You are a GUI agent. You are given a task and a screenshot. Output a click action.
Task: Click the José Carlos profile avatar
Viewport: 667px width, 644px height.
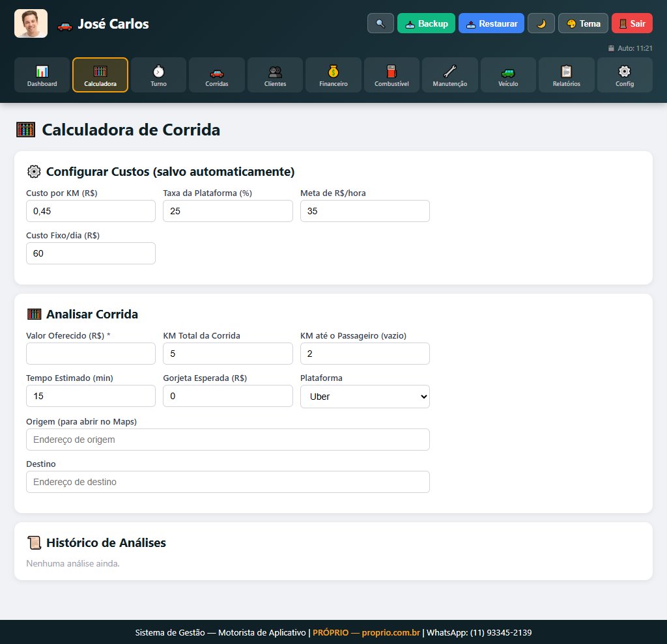[31, 23]
